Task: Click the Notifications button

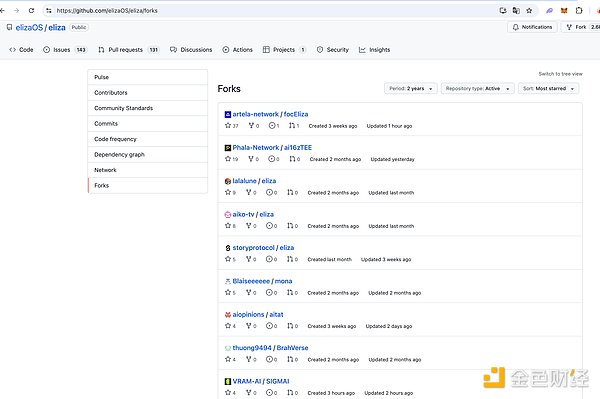Action: [x=532, y=27]
